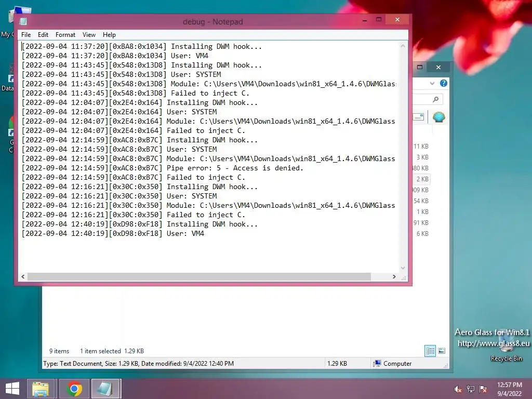Click the Notepad taskbar button
Viewport: 532px width, 399px height.
point(105,389)
